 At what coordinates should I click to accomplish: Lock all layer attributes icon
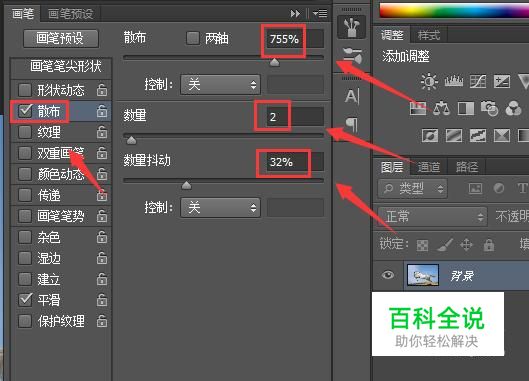pyautogui.click(x=489, y=245)
